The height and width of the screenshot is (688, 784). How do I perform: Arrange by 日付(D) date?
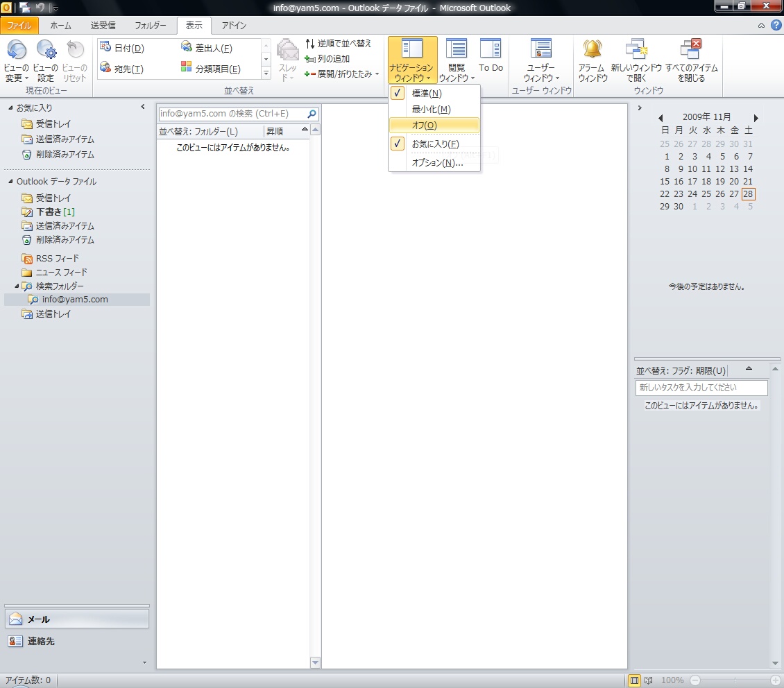[x=123, y=48]
